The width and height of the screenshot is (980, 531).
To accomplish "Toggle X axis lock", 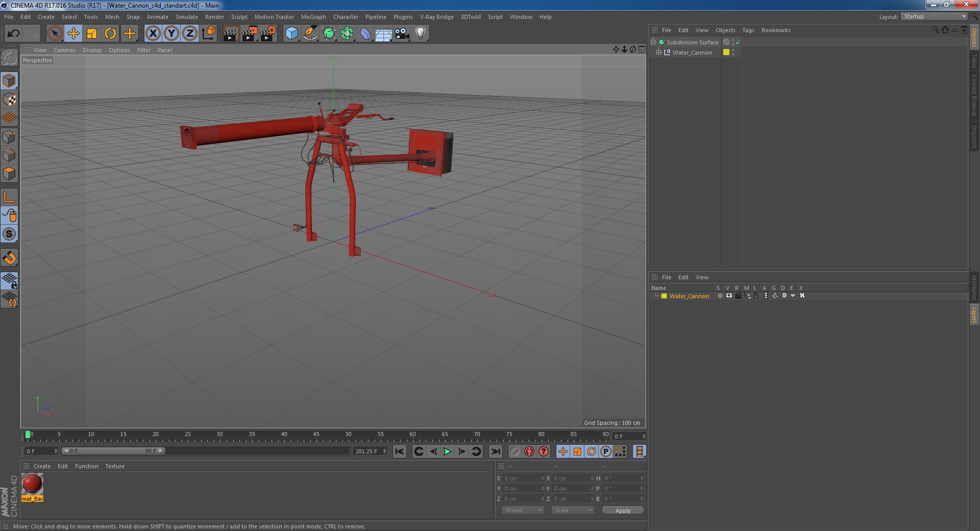I will click(153, 34).
